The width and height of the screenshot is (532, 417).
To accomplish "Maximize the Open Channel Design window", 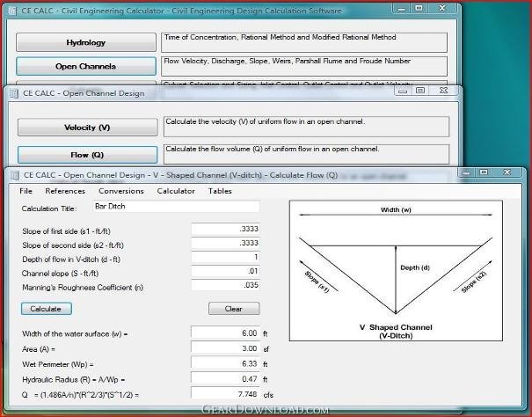I will click(x=420, y=91).
